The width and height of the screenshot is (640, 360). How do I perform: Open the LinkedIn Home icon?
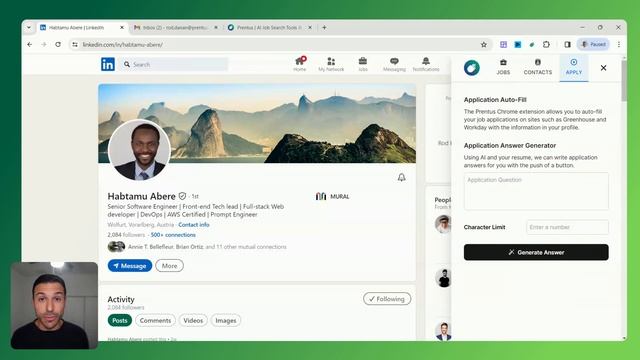tap(300, 64)
